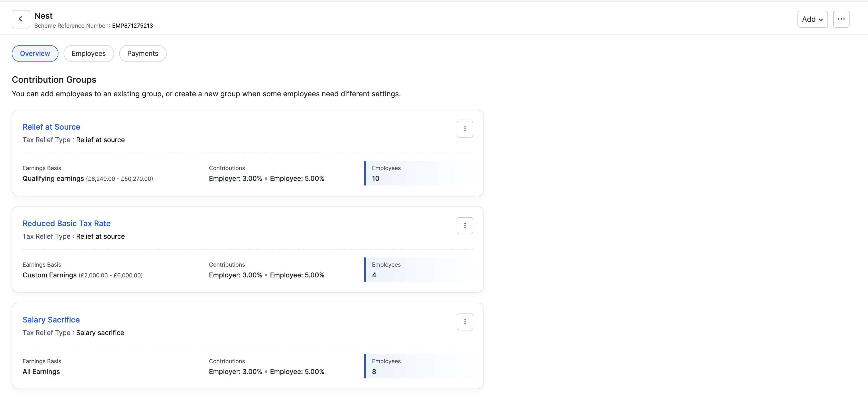Click the £2,000.00 - £6,000.00 earnings range
The height and width of the screenshot is (396, 868).
(x=110, y=275)
